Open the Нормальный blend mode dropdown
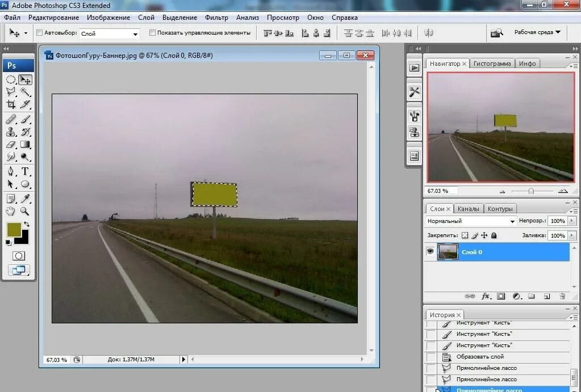Image resolution: width=581 pixels, height=392 pixels. click(x=471, y=221)
